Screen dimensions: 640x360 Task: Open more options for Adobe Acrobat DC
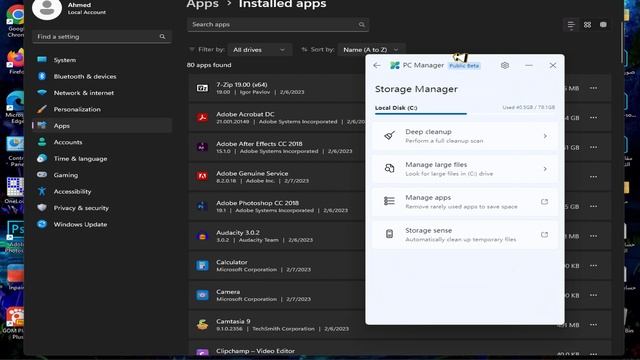click(593, 118)
